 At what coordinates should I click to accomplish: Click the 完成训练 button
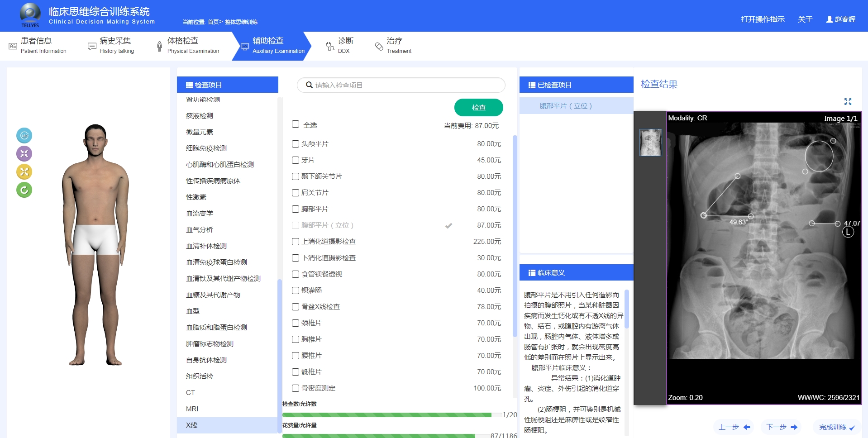tap(837, 427)
